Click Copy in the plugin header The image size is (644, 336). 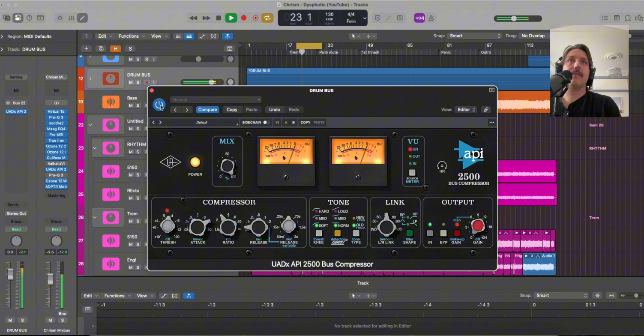[x=232, y=110]
